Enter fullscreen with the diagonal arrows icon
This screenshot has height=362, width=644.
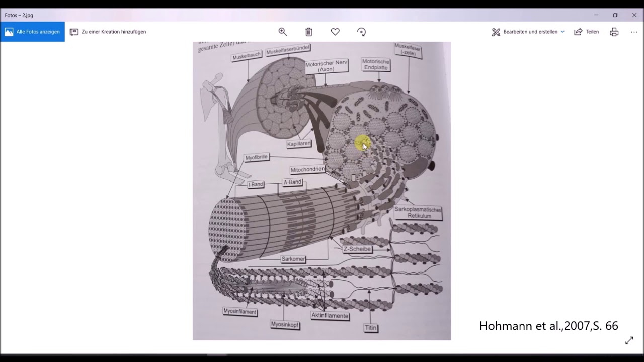[629, 340]
